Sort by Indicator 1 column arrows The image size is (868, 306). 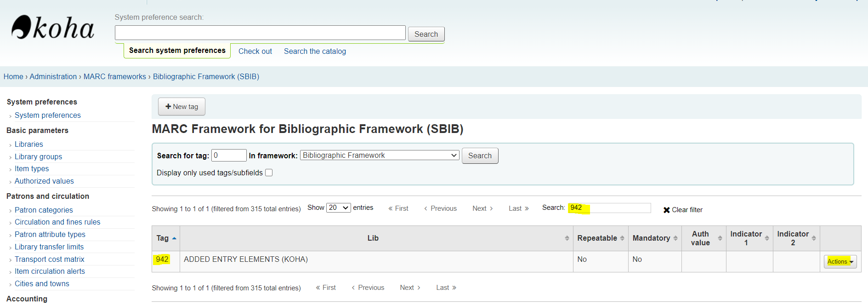(767, 238)
